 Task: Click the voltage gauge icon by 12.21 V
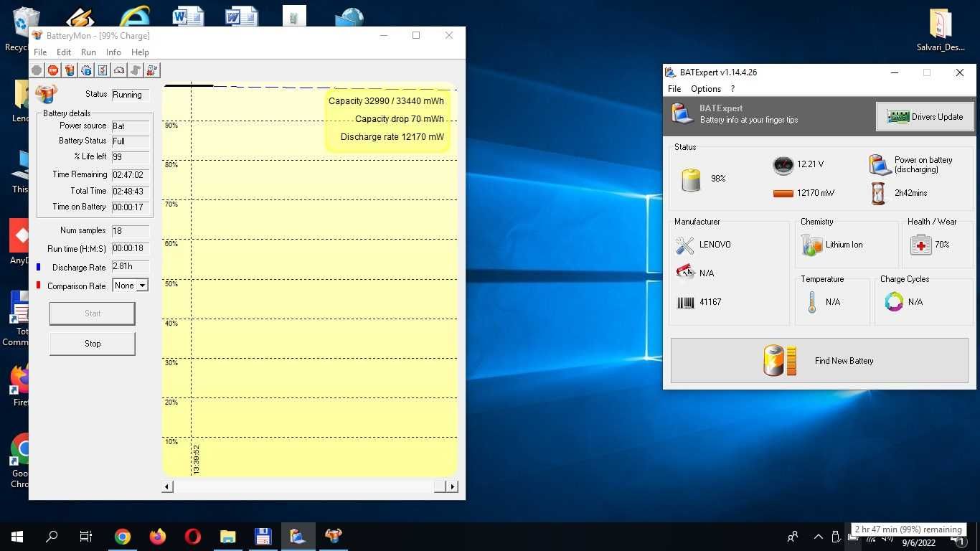tap(783, 165)
